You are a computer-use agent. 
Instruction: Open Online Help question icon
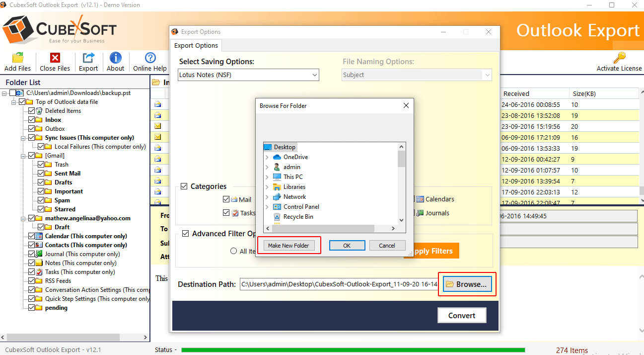point(150,58)
